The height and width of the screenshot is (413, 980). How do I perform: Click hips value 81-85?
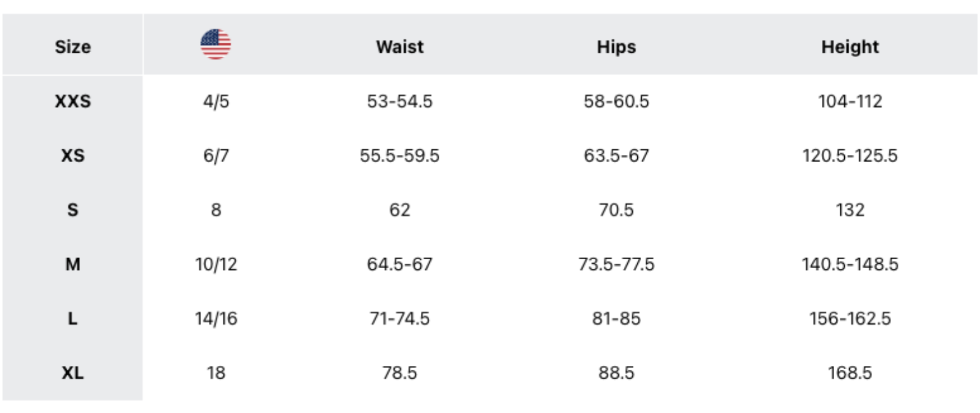click(x=616, y=318)
